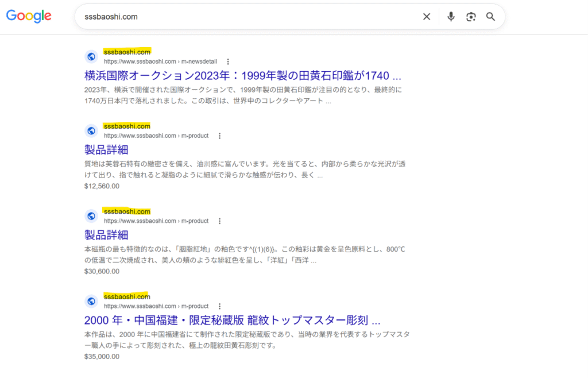Click the snippet beginning 質地は芙蓉石特有
This screenshot has width=588, height=378.
(245, 169)
